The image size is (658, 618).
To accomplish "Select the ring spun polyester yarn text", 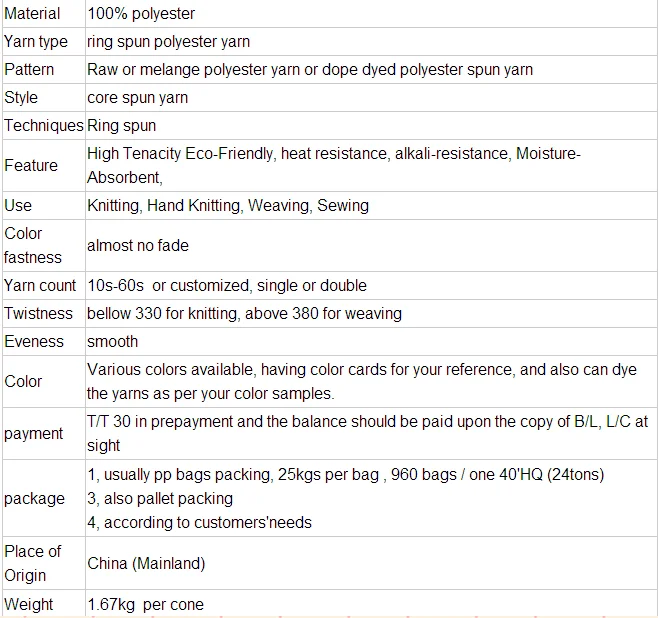I will tap(168, 41).
